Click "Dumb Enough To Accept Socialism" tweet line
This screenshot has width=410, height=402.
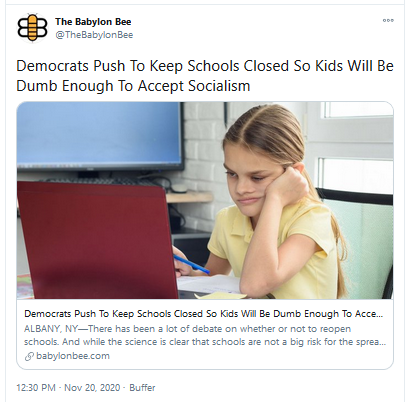pyautogui.click(x=133, y=86)
